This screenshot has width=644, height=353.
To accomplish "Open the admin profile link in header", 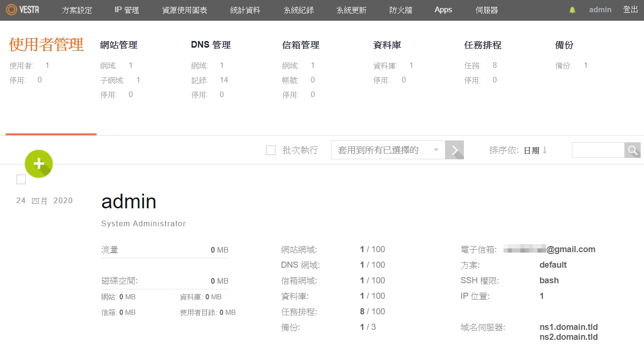I will [x=600, y=10].
